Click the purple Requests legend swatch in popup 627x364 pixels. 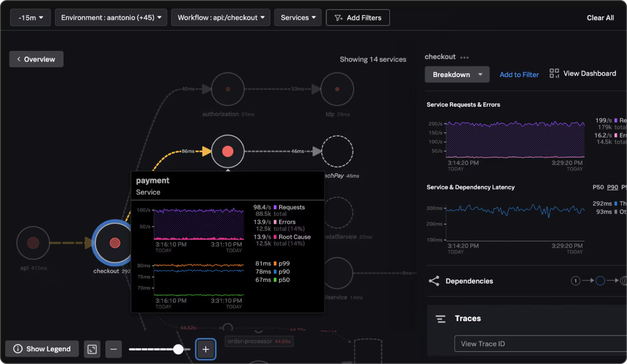click(275, 207)
